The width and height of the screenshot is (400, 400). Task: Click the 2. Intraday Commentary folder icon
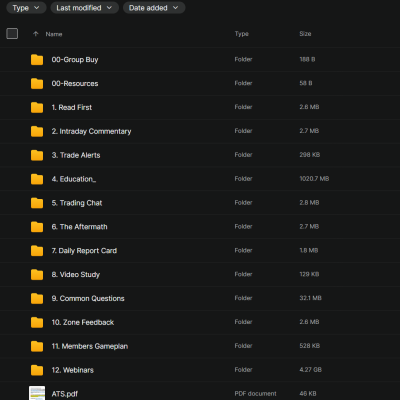coord(37,131)
